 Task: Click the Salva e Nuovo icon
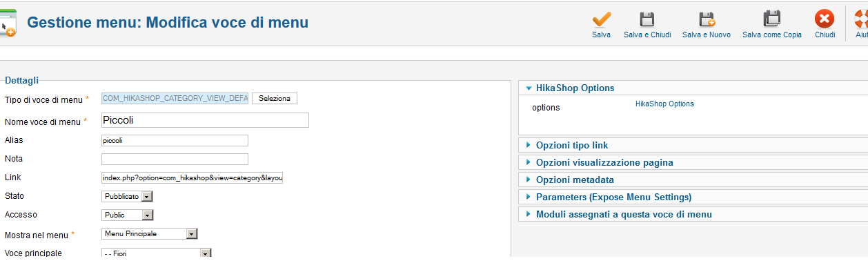click(x=707, y=19)
